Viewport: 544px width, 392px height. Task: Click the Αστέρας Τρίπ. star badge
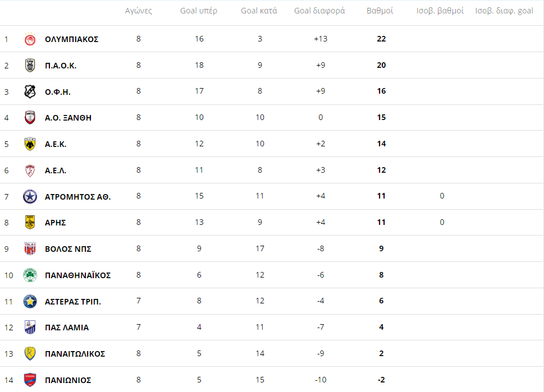point(30,302)
